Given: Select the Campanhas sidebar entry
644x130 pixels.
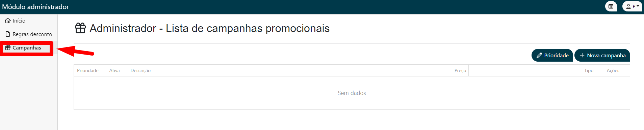Looking at the screenshot, I should (x=27, y=48).
